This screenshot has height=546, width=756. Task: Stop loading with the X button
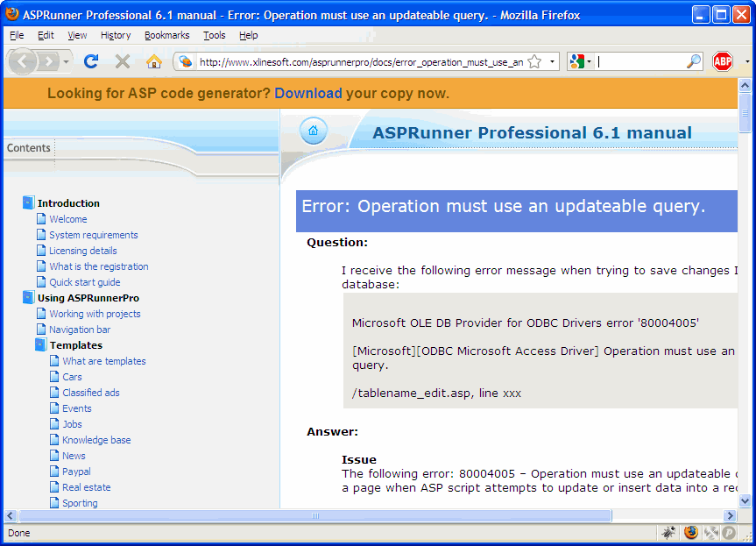[123, 61]
